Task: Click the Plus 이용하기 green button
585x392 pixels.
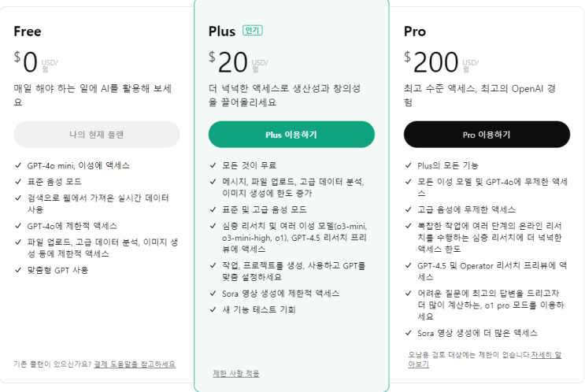Action: [x=291, y=135]
